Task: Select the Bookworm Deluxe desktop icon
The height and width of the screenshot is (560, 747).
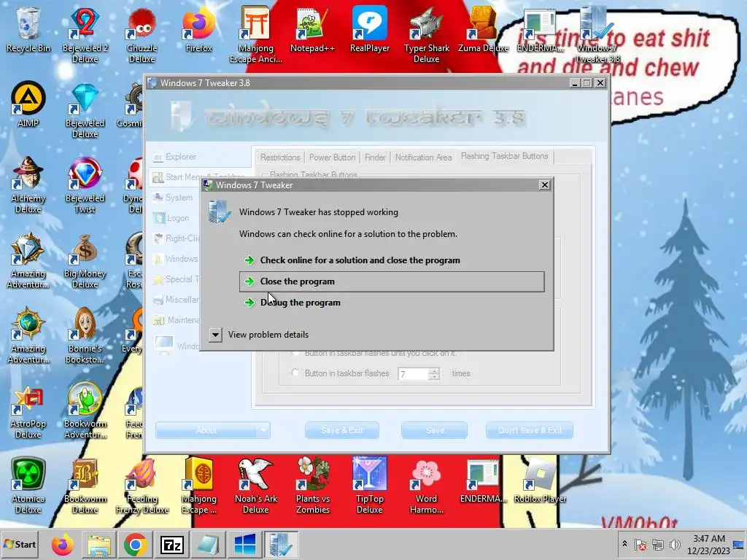Action: point(85,486)
